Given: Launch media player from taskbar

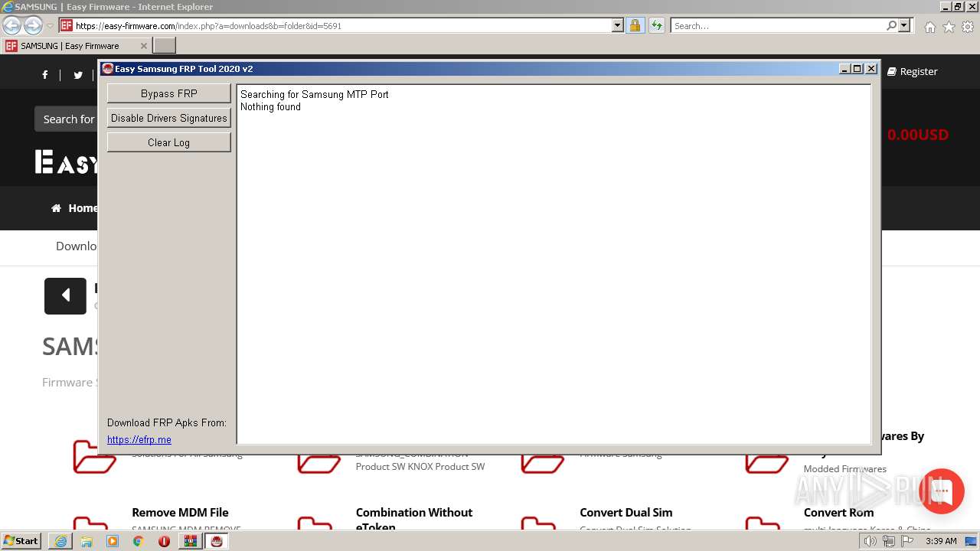Looking at the screenshot, I should [113, 541].
